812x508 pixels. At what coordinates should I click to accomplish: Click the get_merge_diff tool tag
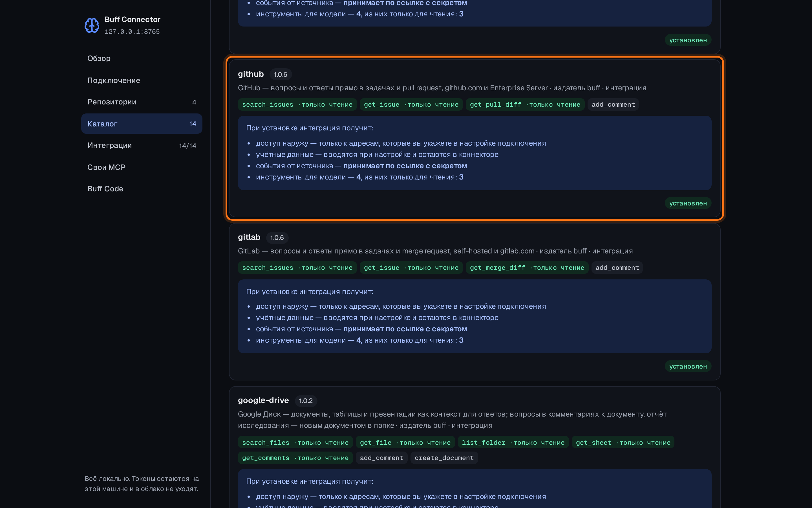click(x=527, y=268)
